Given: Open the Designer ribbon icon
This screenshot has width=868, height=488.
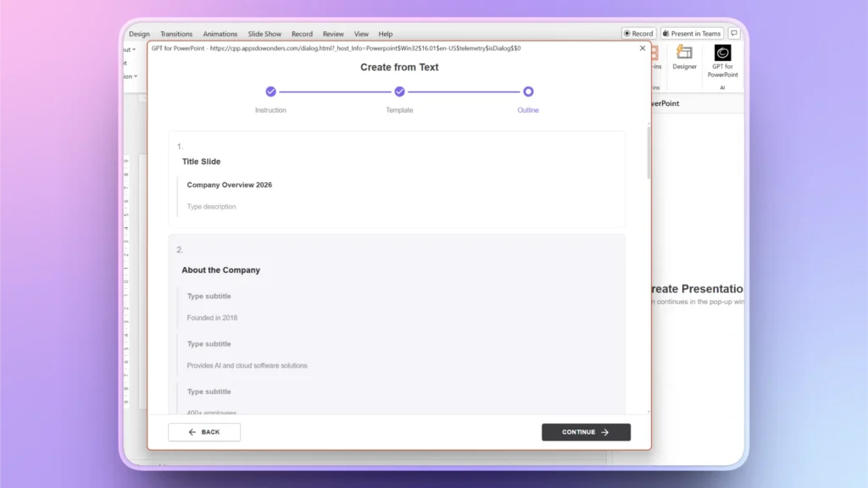Looking at the screenshot, I should pyautogui.click(x=684, y=58).
